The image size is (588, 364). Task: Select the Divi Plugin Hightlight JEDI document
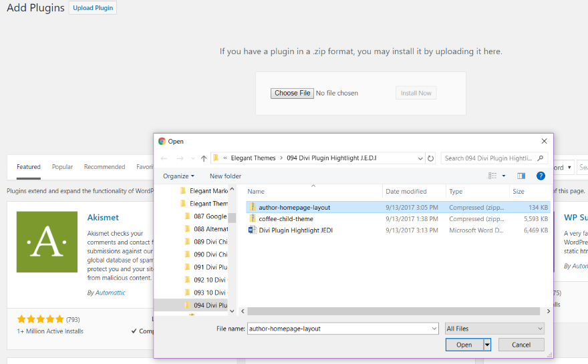(x=295, y=230)
